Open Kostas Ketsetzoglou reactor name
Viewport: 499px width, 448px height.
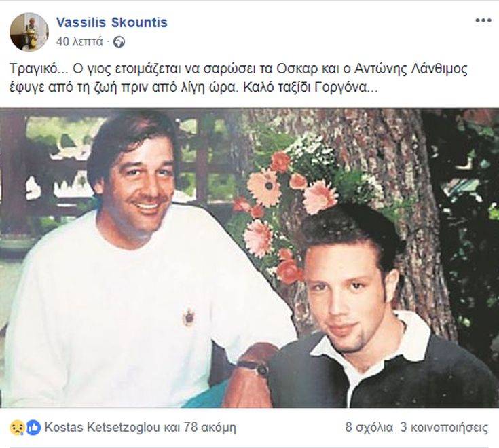pyautogui.click(x=102, y=428)
